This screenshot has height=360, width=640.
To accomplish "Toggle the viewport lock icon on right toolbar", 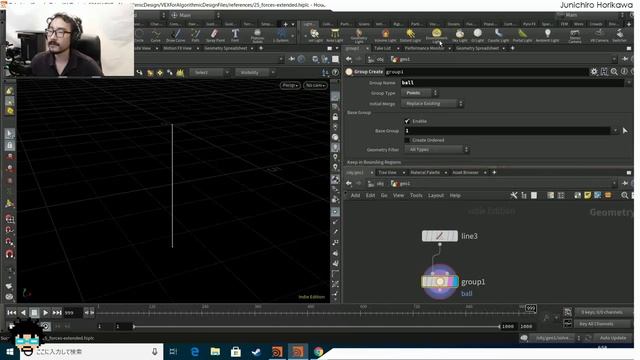I will (335, 117).
